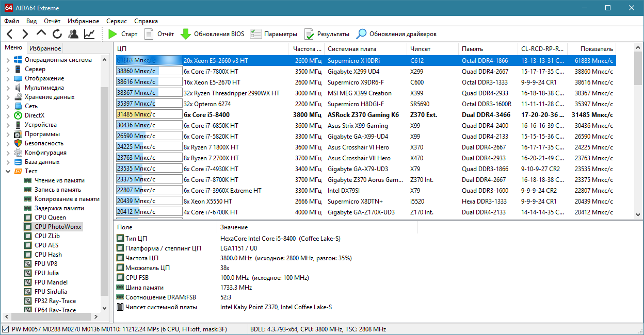The image size is (644, 335).
Task: Select Чтение из памяти test
Action: coord(59,180)
